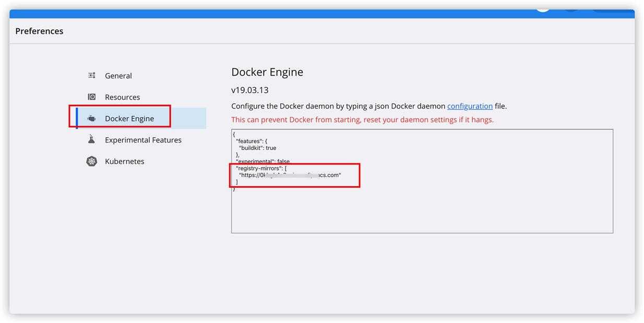Click the version v19.03.13 text
Viewport: 644px width, 323px height.
click(250, 90)
